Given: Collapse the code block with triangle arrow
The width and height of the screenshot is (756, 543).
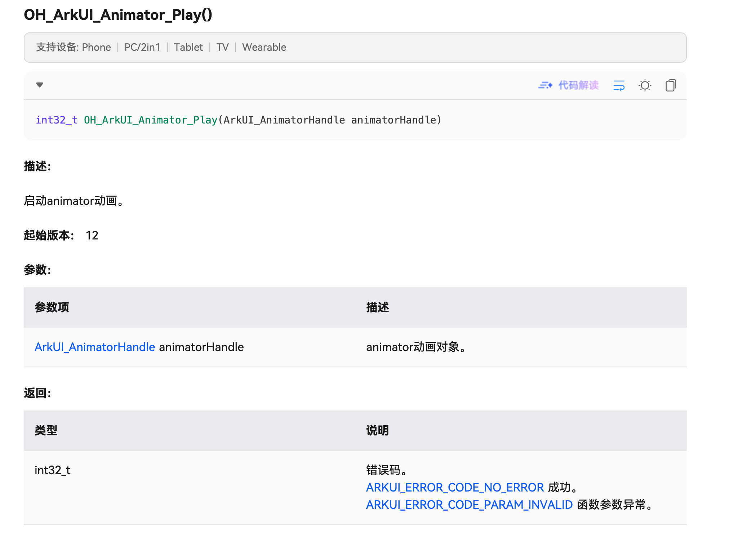Looking at the screenshot, I should 40,85.
